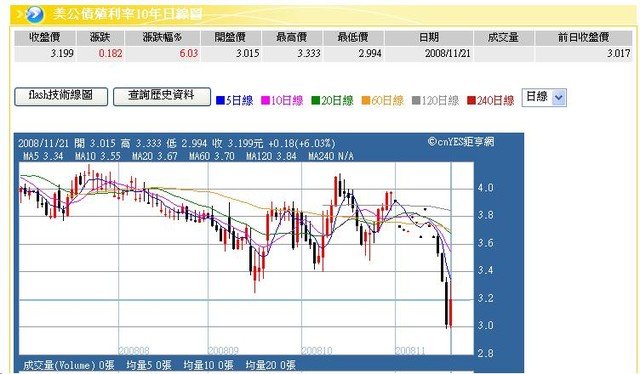Open the flash技術線圖 button
Image resolution: width=640 pixels, height=374 pixels.
click(x=61, y=97)
